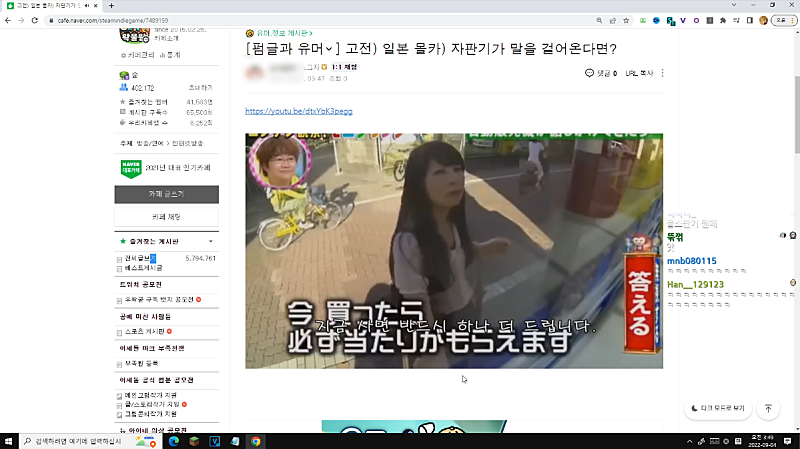Click the page vertical scrollbar thumb
800x449 pixels.
tap(797, 114)
